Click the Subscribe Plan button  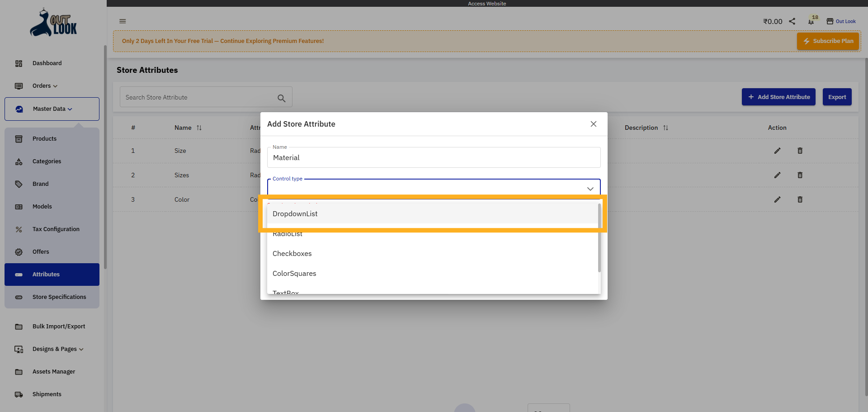828,41
